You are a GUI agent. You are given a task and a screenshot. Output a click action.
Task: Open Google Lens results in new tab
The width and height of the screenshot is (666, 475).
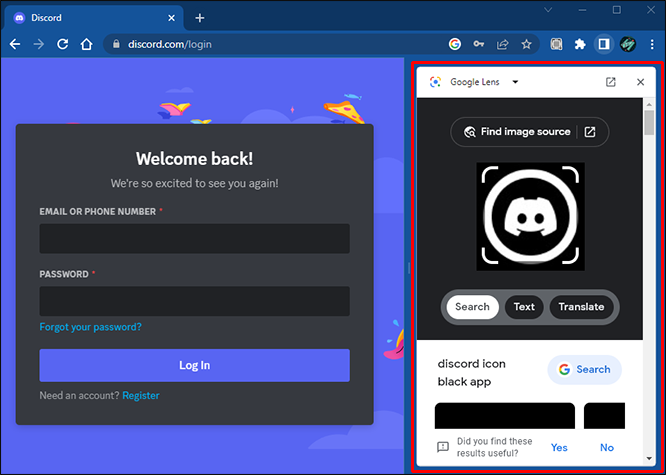click(x=610, y=82)
